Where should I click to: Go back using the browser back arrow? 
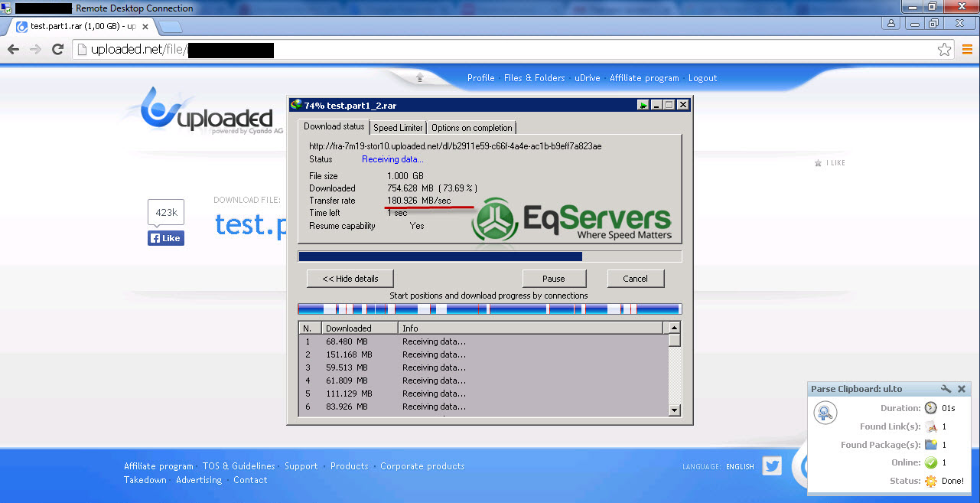click(x=13, y=50)
